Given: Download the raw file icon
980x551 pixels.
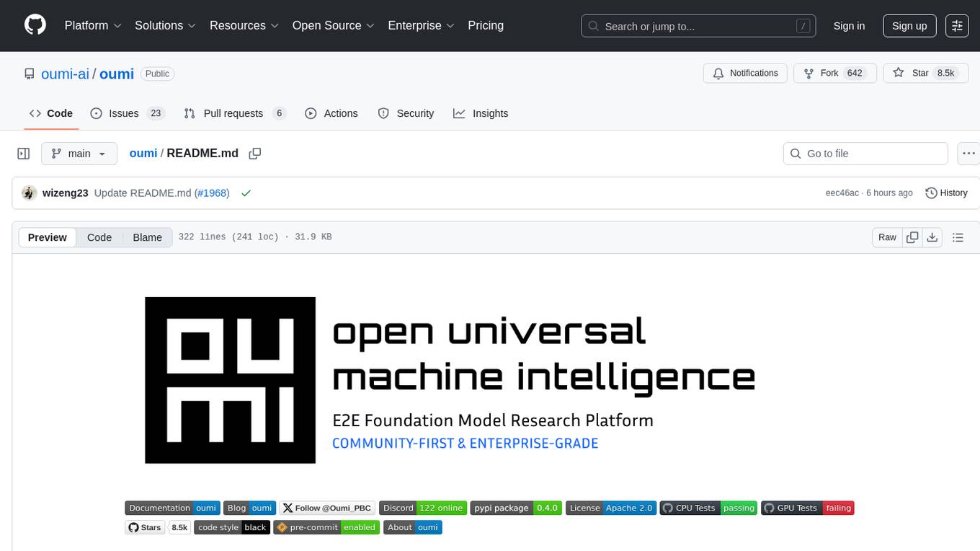Looking at the screenshot, I should click(932, 237).
